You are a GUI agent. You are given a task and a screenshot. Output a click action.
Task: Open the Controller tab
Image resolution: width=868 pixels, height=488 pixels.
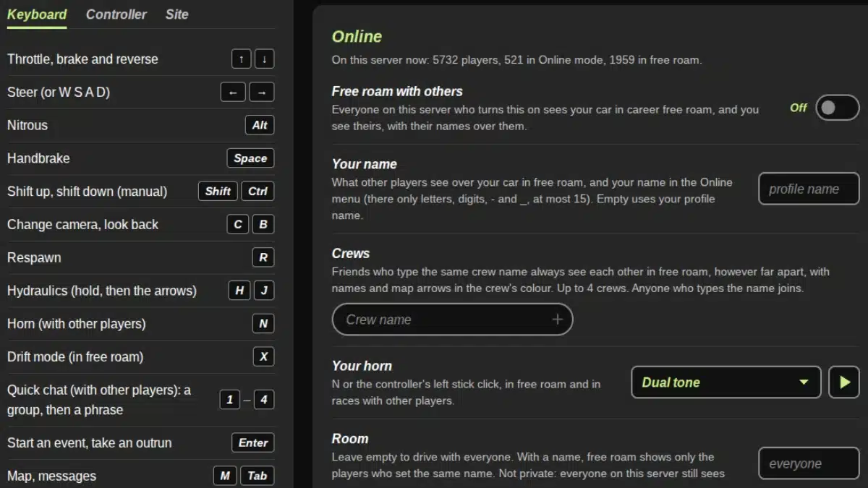click(116, 14)
